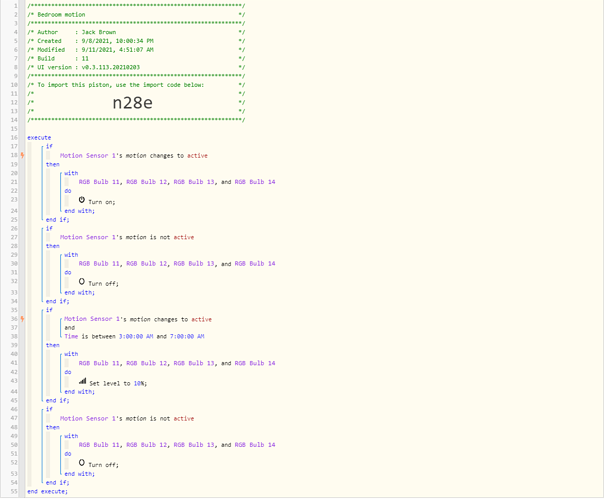Click the import instructions comment on line 10

coord(121,85)
